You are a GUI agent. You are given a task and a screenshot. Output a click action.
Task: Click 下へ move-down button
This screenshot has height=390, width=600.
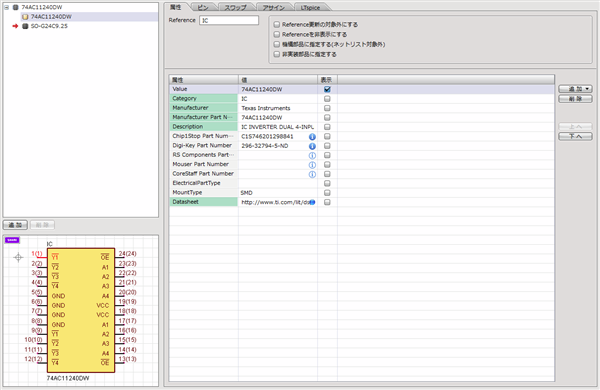[x=575, y=136]
